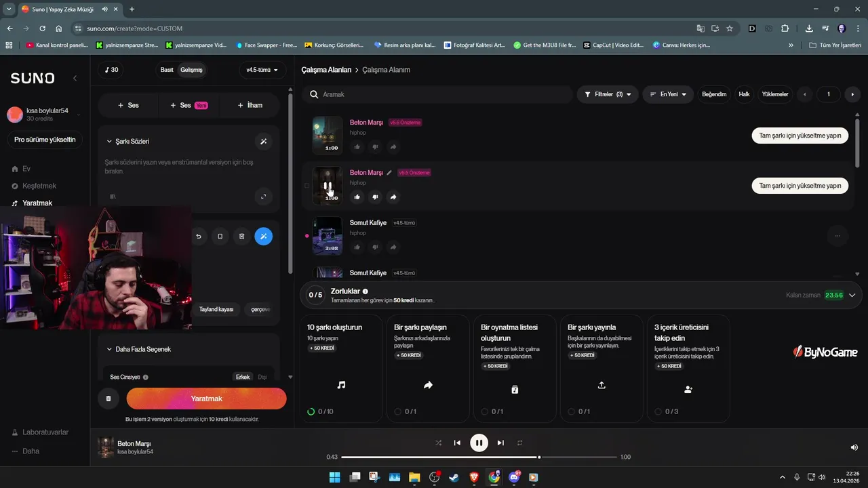Expand the lyrics editor to fullscreen

(264, 197)
